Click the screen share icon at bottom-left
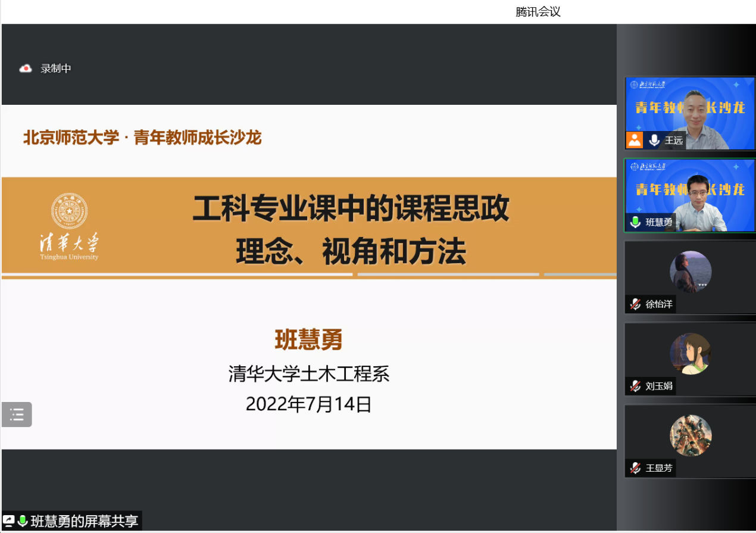The height and width of the screenshot is (533, 756). click(8, 521)
